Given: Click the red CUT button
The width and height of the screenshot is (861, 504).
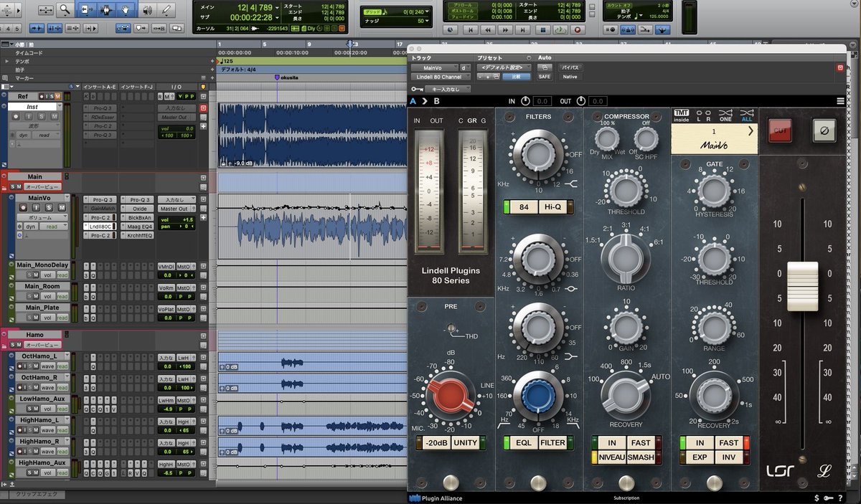Looking at the screenshot, I should 779,130.
